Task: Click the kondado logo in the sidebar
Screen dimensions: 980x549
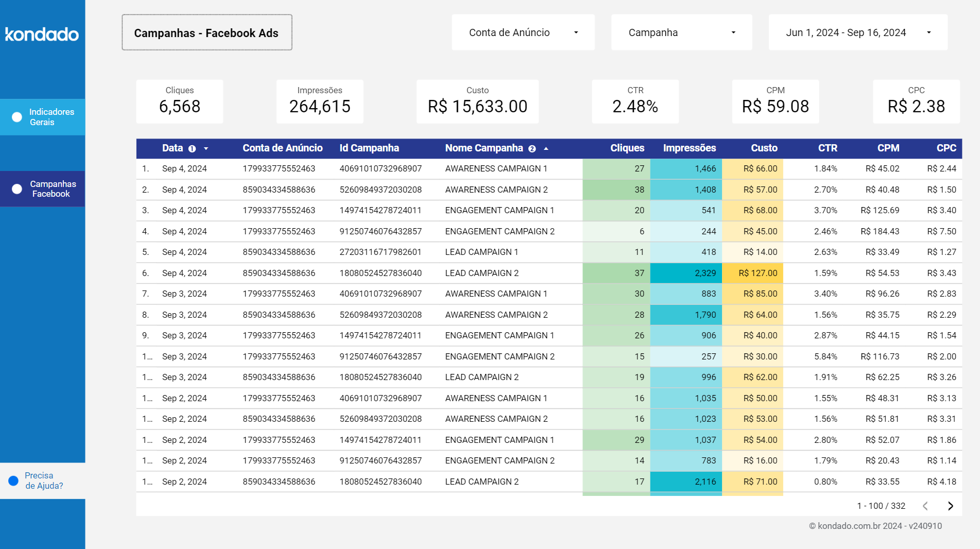Action: point(42,34)
